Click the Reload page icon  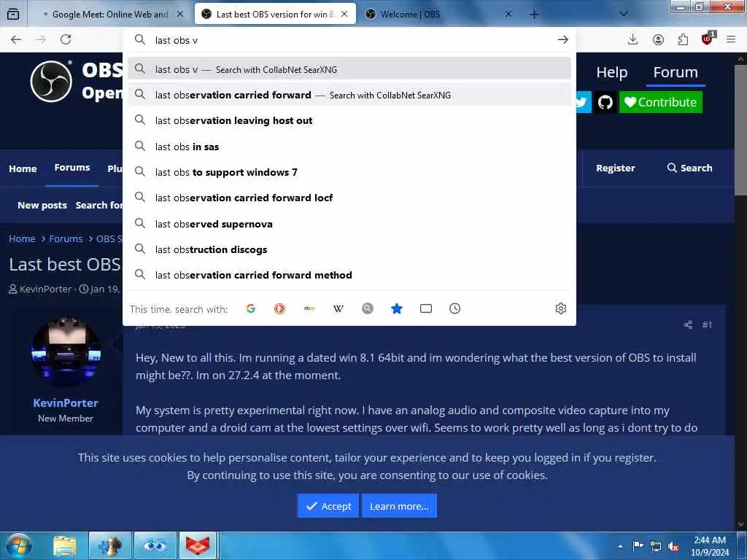(66, 39)
